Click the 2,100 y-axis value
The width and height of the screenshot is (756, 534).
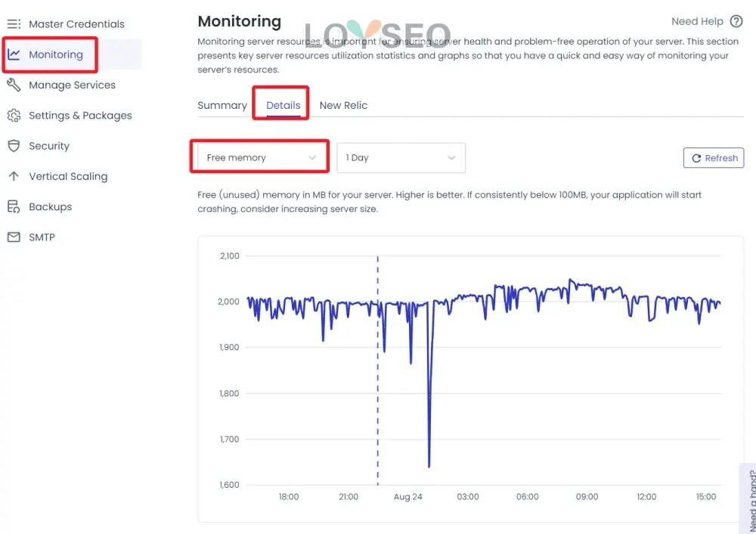tap(230, 256)
